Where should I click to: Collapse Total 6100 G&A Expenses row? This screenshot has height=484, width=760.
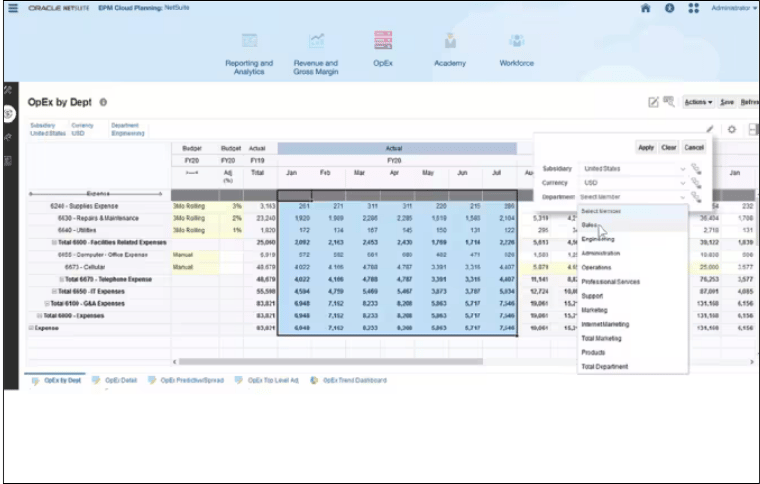click(x=47, y=303)
